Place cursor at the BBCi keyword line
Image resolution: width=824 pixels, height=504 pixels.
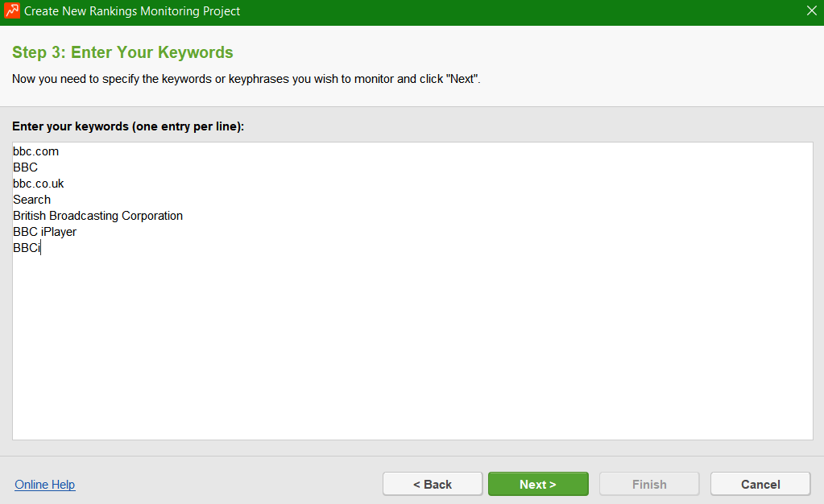coord(27,248)
